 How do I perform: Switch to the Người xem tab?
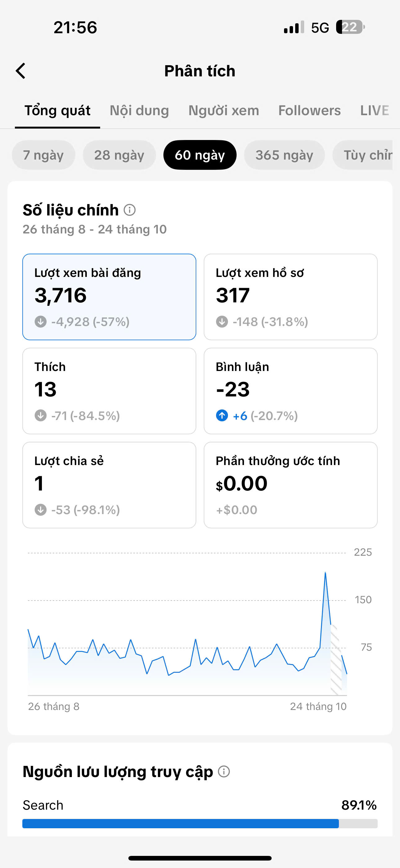(224, 111)
